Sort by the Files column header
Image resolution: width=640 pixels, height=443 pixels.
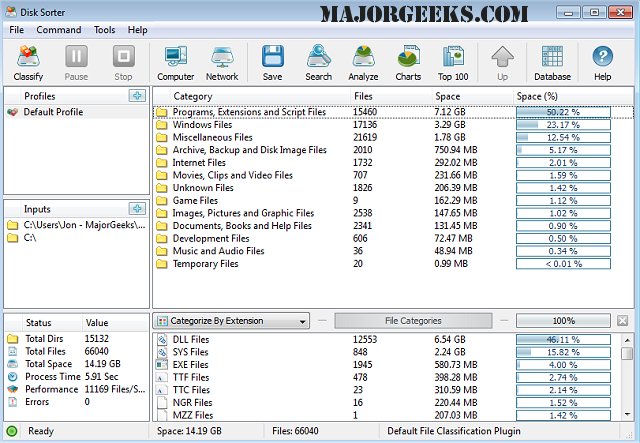pyautogui.click(x=391, y=96)
